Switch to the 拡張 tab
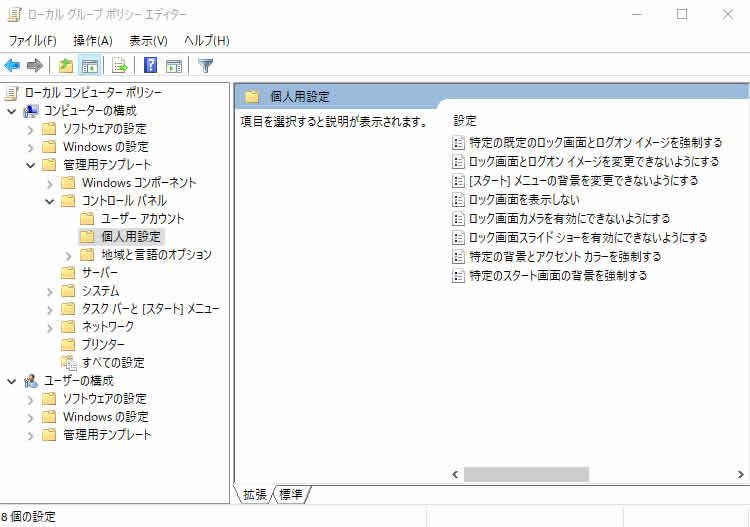The image size is (750, 527). coord(254,494)
